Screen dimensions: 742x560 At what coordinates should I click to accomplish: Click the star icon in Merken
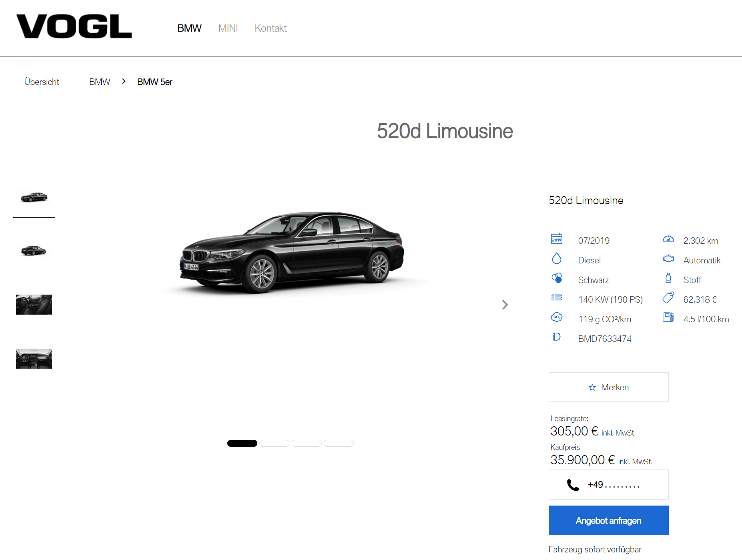pos(592,387)
